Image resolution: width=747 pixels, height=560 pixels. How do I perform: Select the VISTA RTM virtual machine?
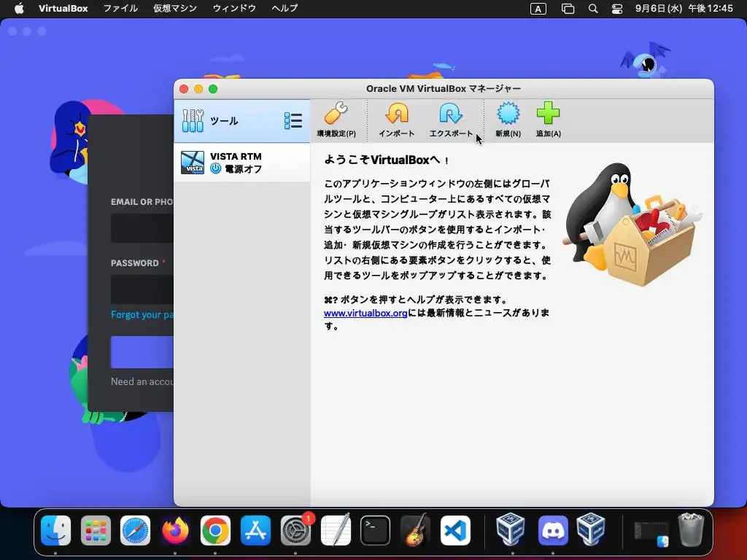coord(241,163)
